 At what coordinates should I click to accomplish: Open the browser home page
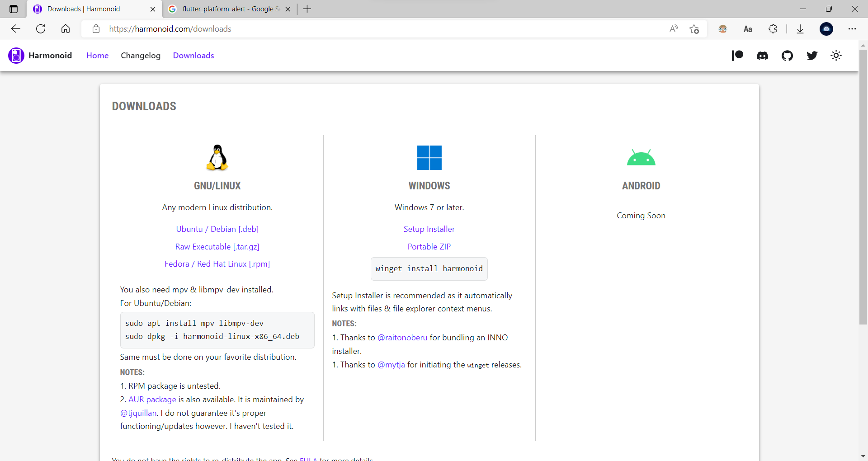(x=66, y=29)
